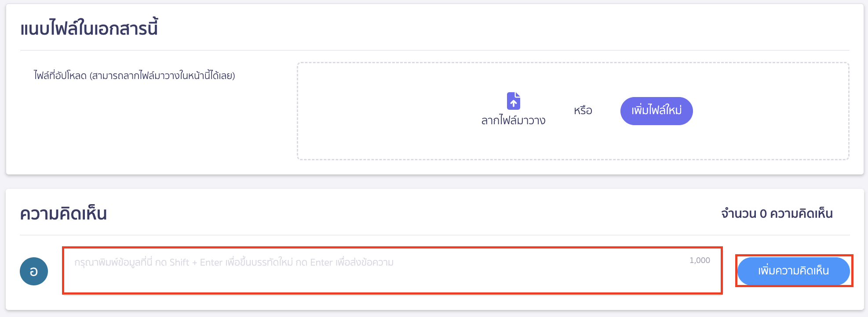Click the "จำนวน 0 ความคิดเห็น" counter
Viewport: 868px width, 317px height.
(777, 214)
